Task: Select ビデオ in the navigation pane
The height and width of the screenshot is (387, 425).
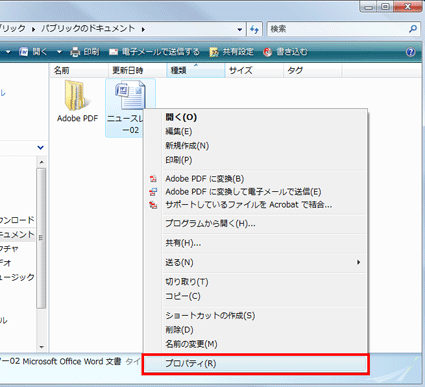Action: pyautogui.click(x=6, y=263)
